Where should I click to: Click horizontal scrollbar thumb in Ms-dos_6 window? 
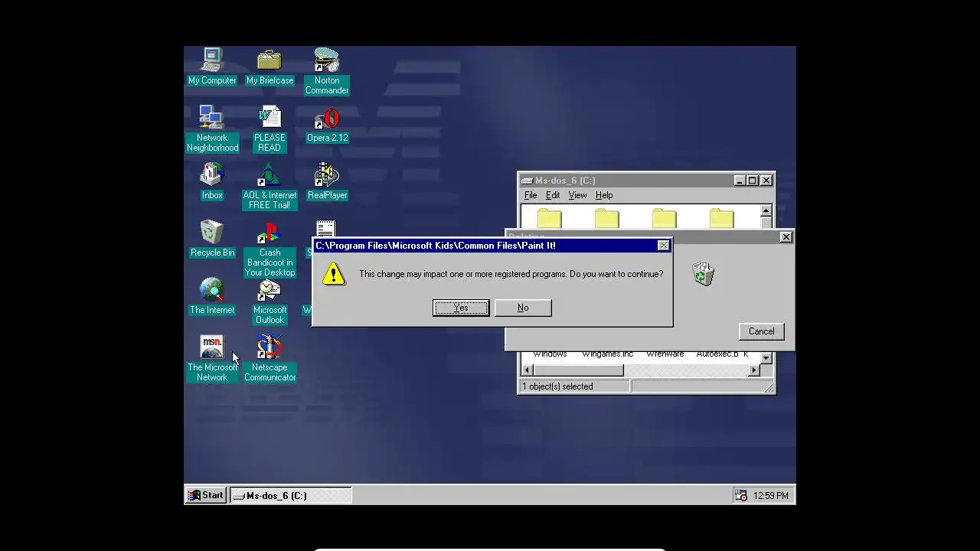578,370
